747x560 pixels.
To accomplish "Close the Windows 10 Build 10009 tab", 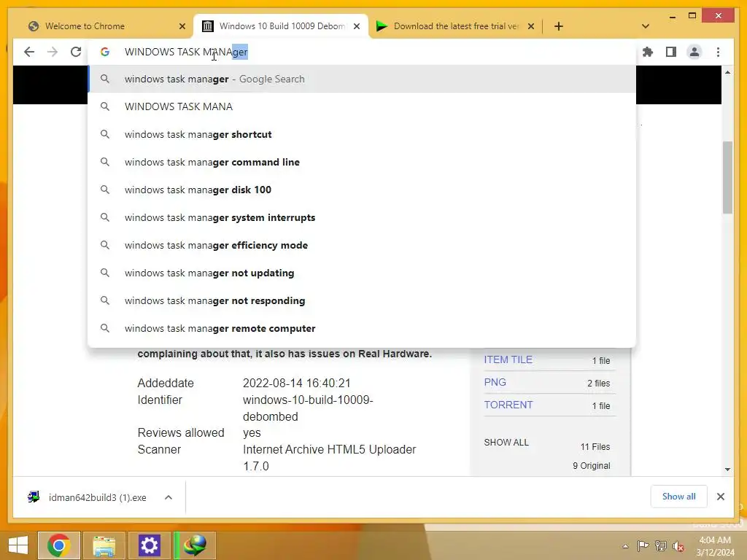I will point(356,26).
